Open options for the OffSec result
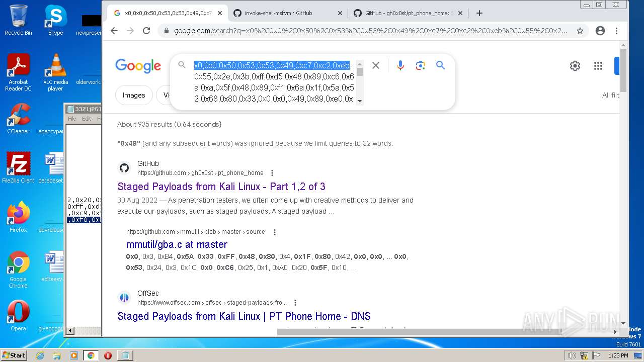644x362 pixels. pos(295,303)
